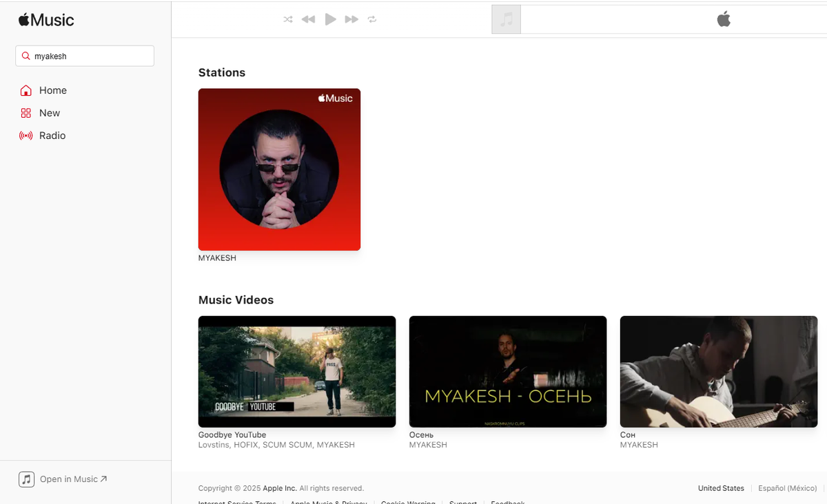Click MYAKESH artist under Осень
Image resolution: width=827 pixels, height=504 pixels.
(x=428, y=445)
